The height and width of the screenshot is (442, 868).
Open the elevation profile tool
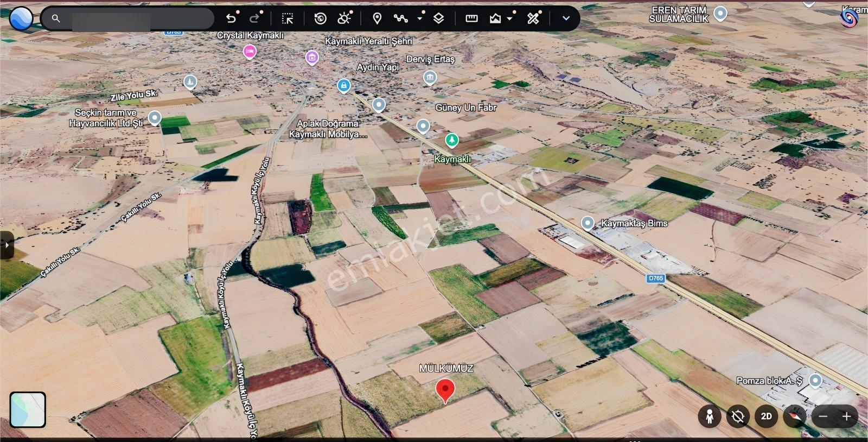(495, 18)
